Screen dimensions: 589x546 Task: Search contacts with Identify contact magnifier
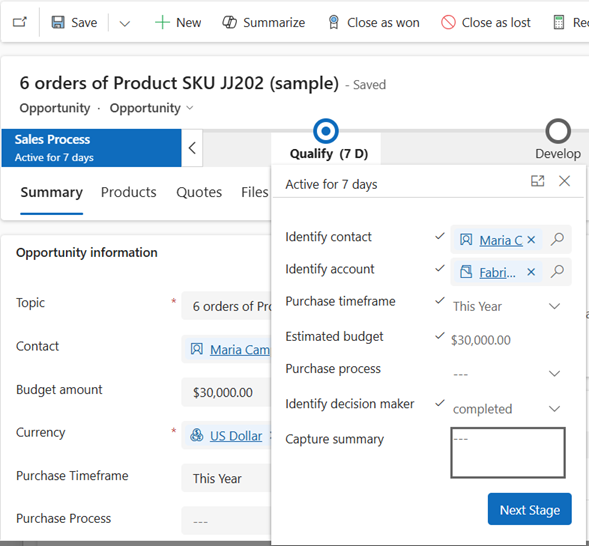(x=557, y=239)
